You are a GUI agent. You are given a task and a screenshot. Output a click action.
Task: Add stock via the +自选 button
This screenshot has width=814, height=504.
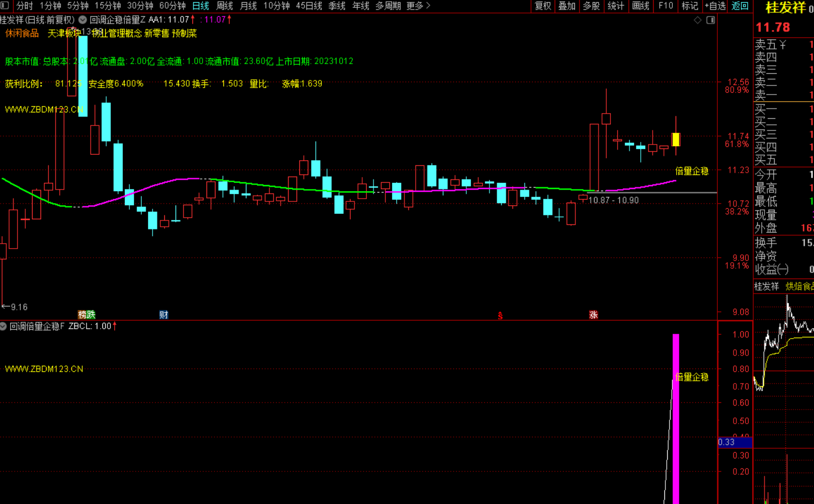click(x=715, y=6)
